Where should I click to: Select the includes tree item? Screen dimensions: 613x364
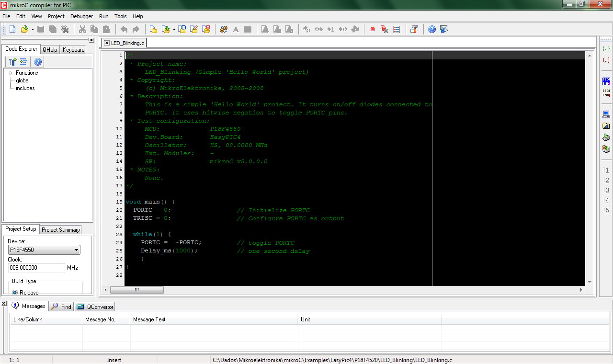tap(25, 88)
